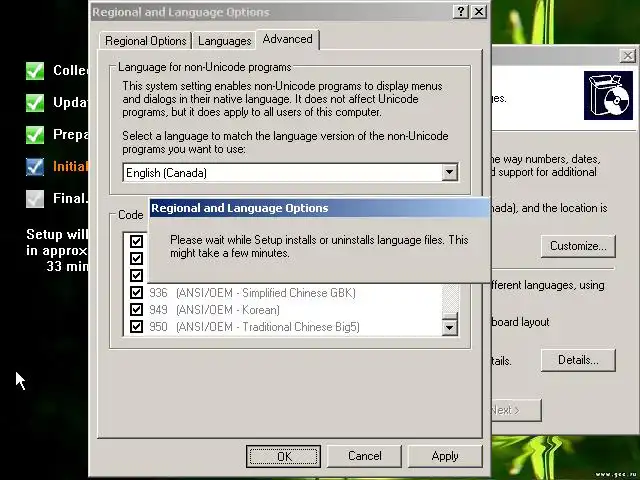
Task: Close the Regional and Language Options dialog
Action: click(479, 11)
